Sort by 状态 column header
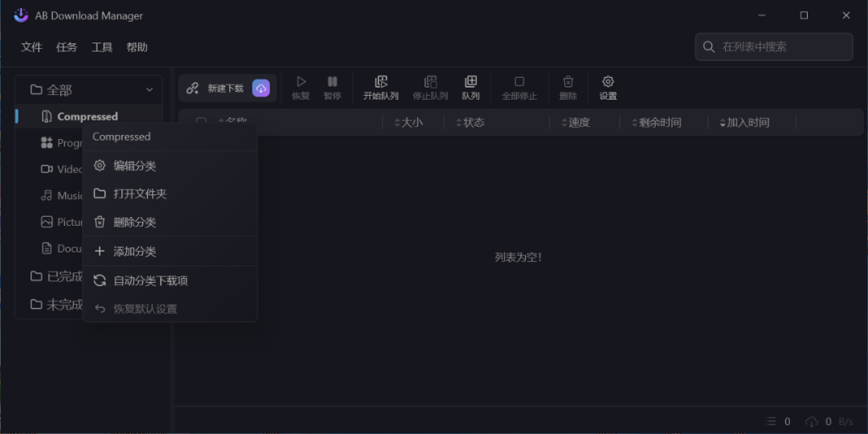 click(470, 122)
